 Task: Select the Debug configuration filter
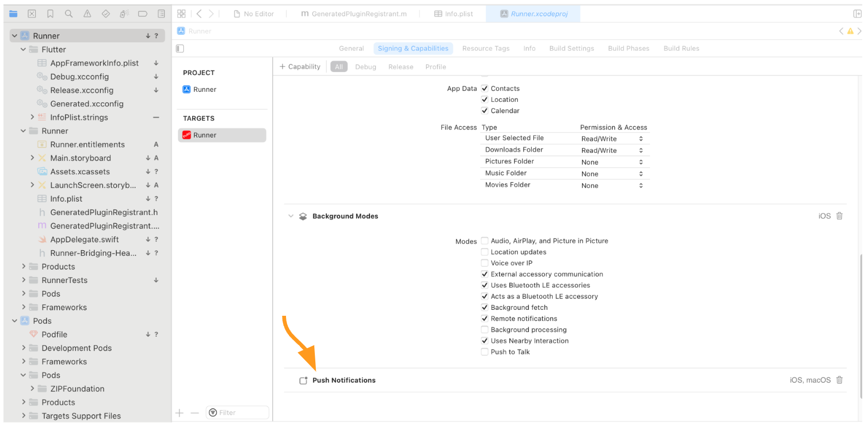pyautogui.click(x=365, y=67)
